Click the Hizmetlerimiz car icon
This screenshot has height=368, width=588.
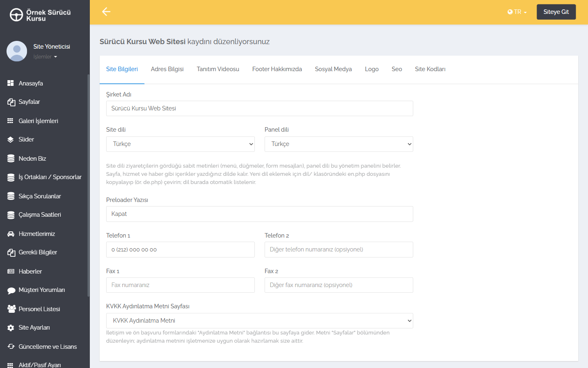pyautogui.click(x=11, y=234)
